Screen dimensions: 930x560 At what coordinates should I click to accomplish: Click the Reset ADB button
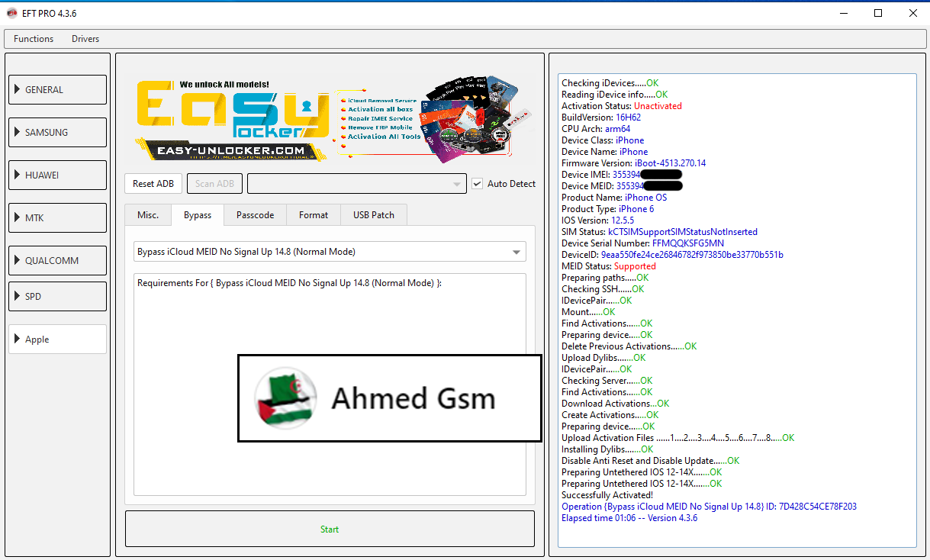pos(153,184)
